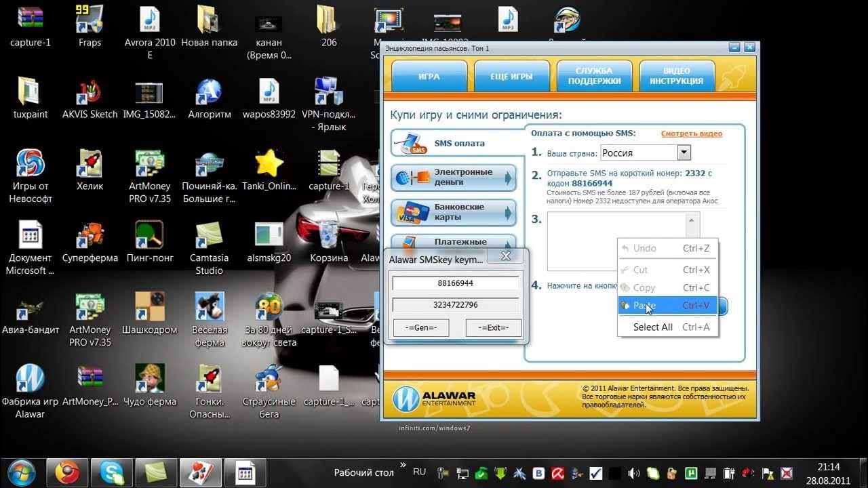Open the ArtMoney_P archive in the bottom row
Image resolution: width=868 pixels, height=488 pixels.
point(90,385)
